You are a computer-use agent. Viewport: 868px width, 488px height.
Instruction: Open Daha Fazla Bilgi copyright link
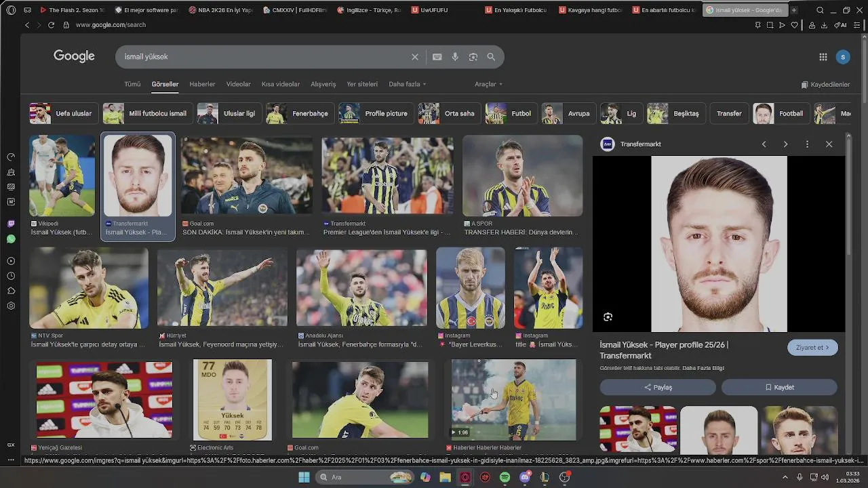(x=703, y=368)
